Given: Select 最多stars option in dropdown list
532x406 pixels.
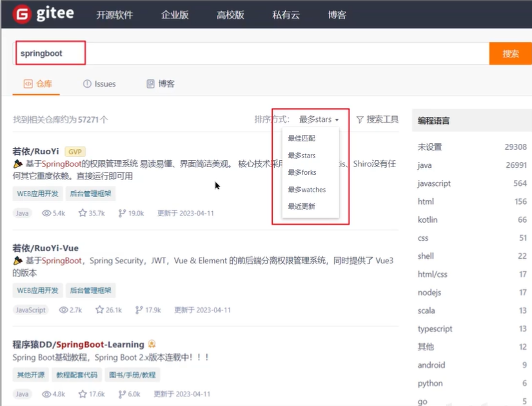Looking at the screenshot, I should tap(302, 156).
